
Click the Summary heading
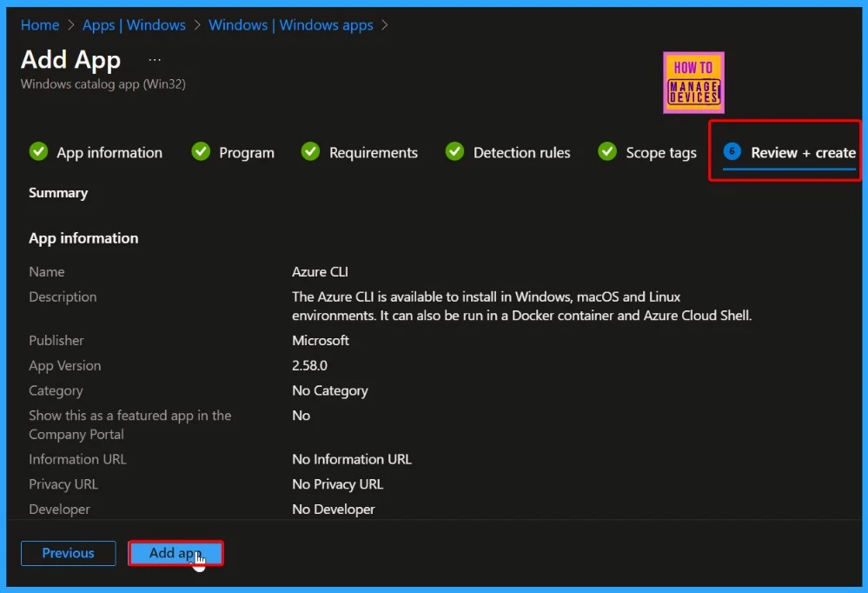click(58, 193)
